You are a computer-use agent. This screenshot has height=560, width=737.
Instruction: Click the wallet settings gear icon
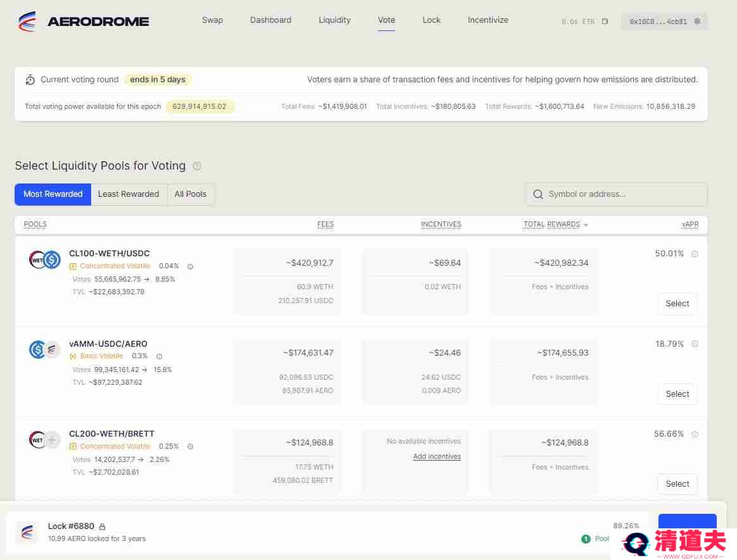coord(697,22)
